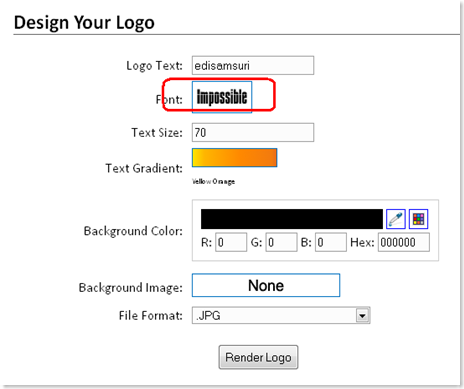The width and height of the screenshot is (464, 389).
Task: Click the Hex field showing 000000
Action: (x=404, y=242)
